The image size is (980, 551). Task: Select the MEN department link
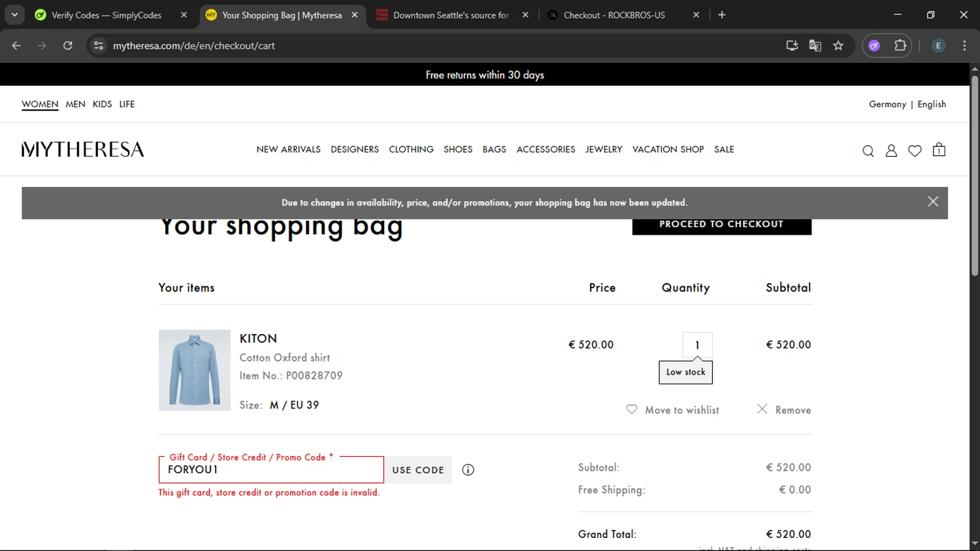point(75,105)
